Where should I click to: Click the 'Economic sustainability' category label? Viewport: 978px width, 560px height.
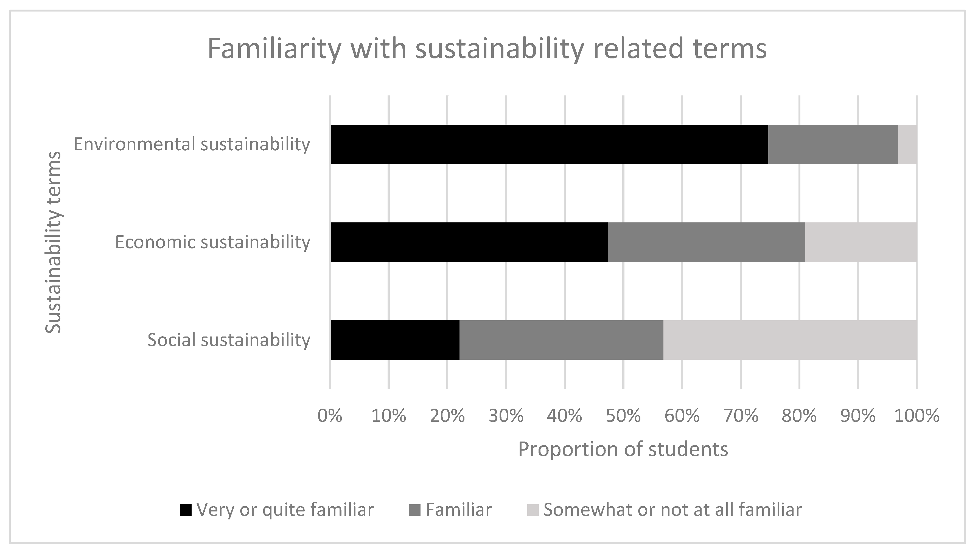click(212, 242)
